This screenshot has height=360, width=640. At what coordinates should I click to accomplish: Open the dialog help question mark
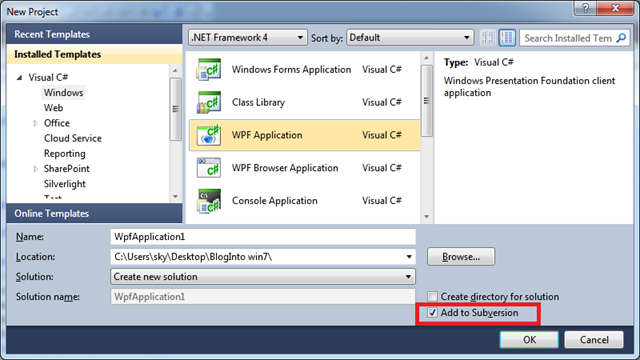click(585, 8)
